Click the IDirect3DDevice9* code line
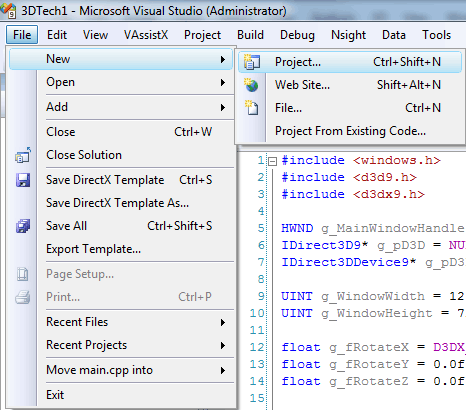This screenshot has width=466, height=410. pos(373,262)
